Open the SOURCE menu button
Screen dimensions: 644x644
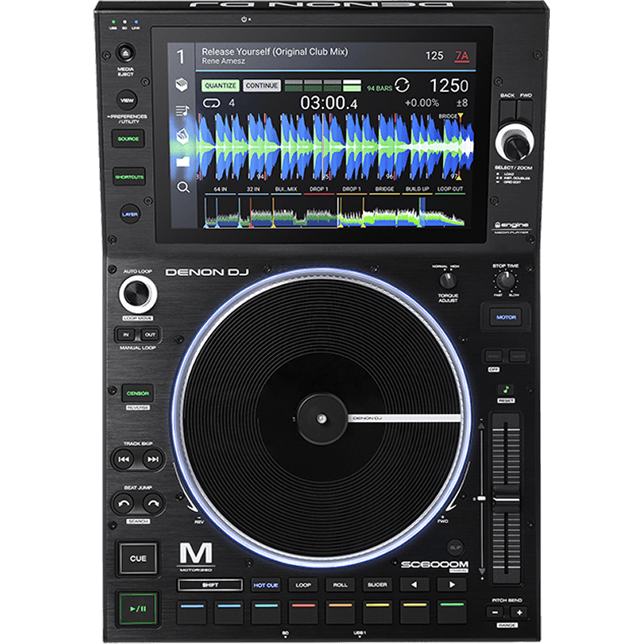tap(128, 138)
